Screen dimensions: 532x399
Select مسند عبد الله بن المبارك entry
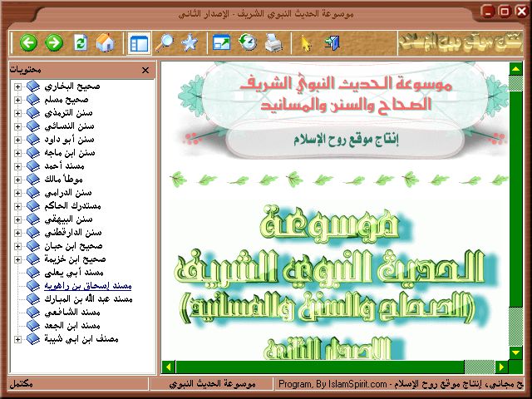(x=88, y=299)
